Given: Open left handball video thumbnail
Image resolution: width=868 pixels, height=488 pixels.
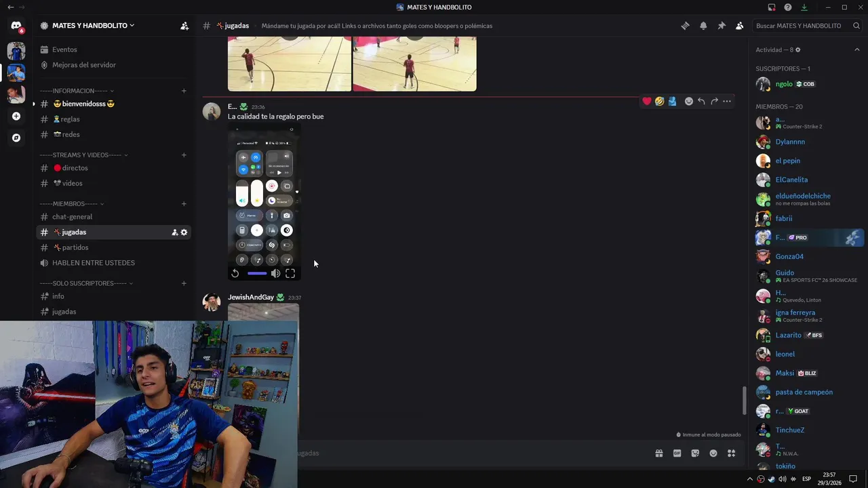Looking at the screenshot, I should 290,64.
